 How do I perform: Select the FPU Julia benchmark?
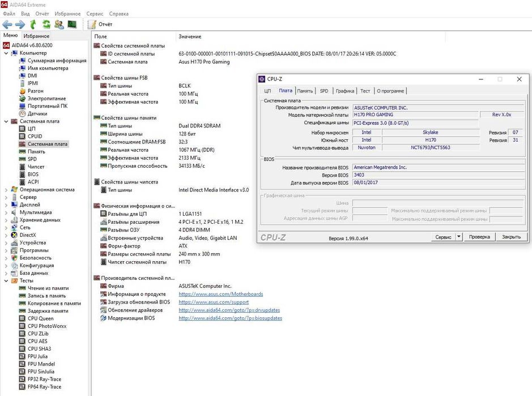point(37,356)
